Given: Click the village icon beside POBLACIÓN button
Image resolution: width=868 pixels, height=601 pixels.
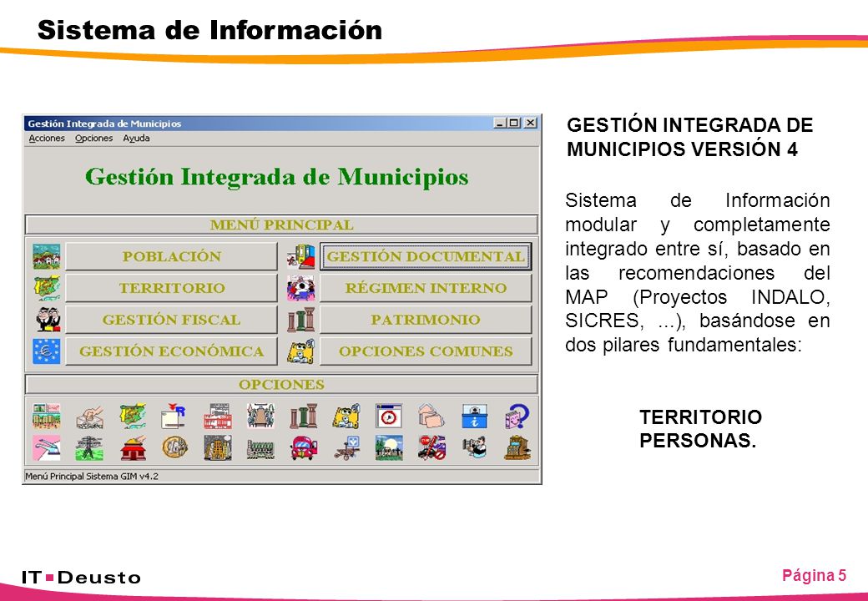Looking at the screenshot, I should (x=47, y=256).
